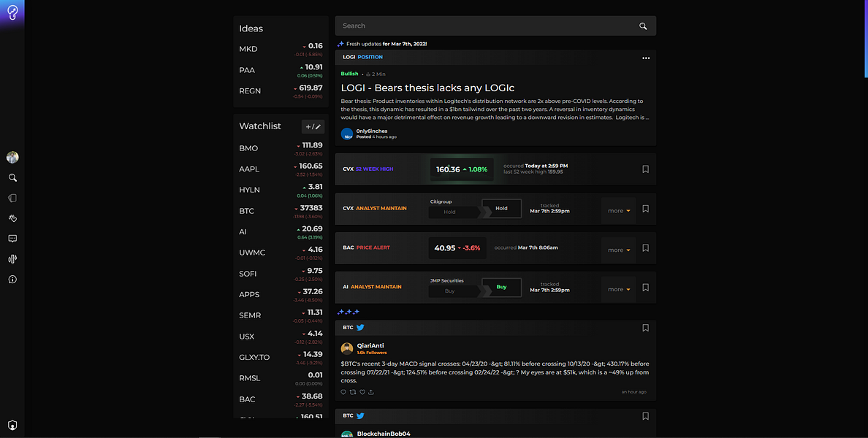Select APPS in the Watchlist
The width and height of the screenshot is (868, 438).
coord(281,295)
